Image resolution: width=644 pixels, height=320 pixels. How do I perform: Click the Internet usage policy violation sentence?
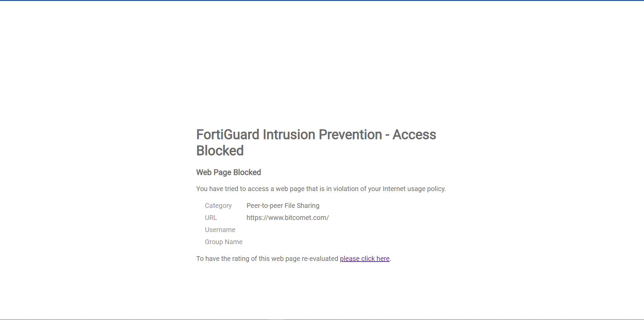coord(321,189)
